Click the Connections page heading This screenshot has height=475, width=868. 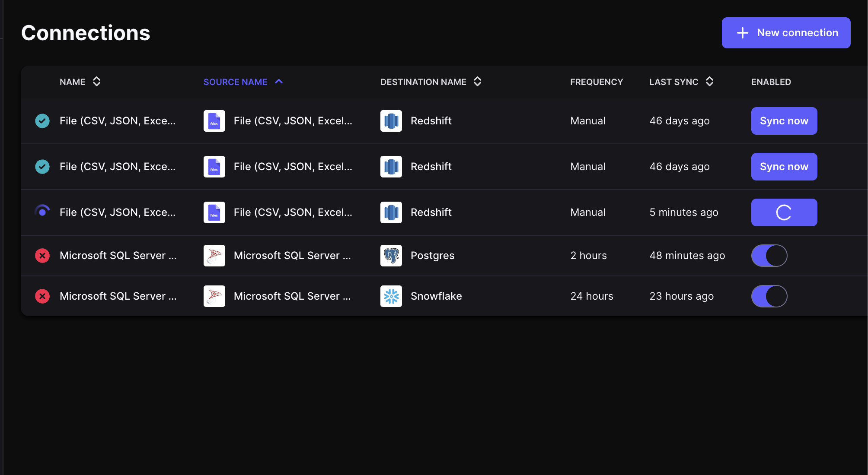click(86, 33)
